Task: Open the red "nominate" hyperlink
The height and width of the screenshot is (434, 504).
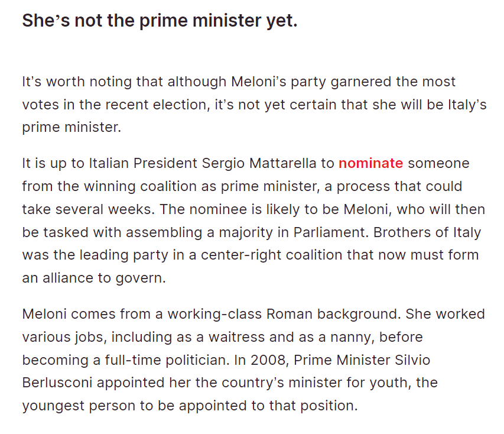Action: [x=370, y=163]
